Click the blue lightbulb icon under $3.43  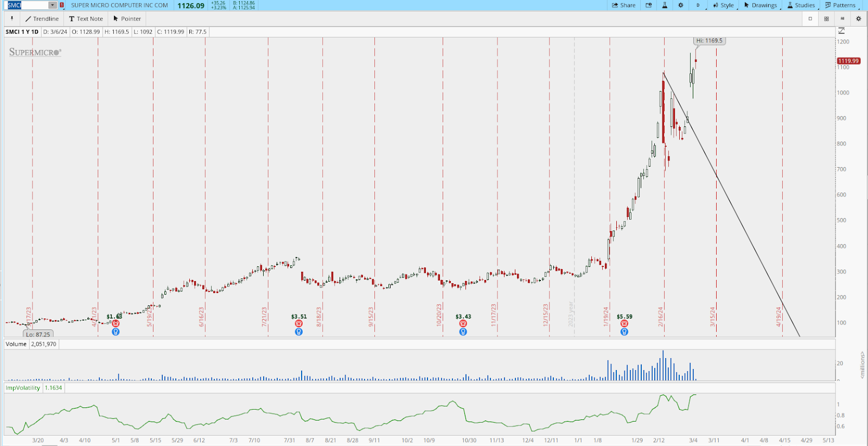(x=463, y=332)
